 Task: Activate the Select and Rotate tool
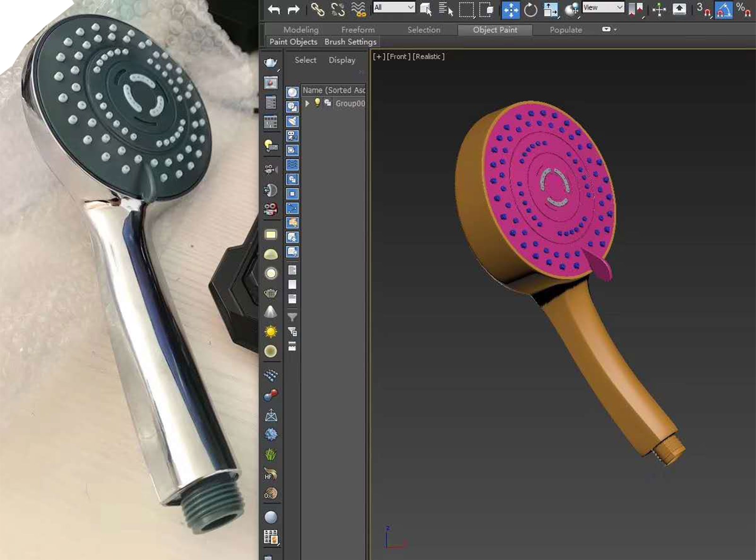coord(531,9)
